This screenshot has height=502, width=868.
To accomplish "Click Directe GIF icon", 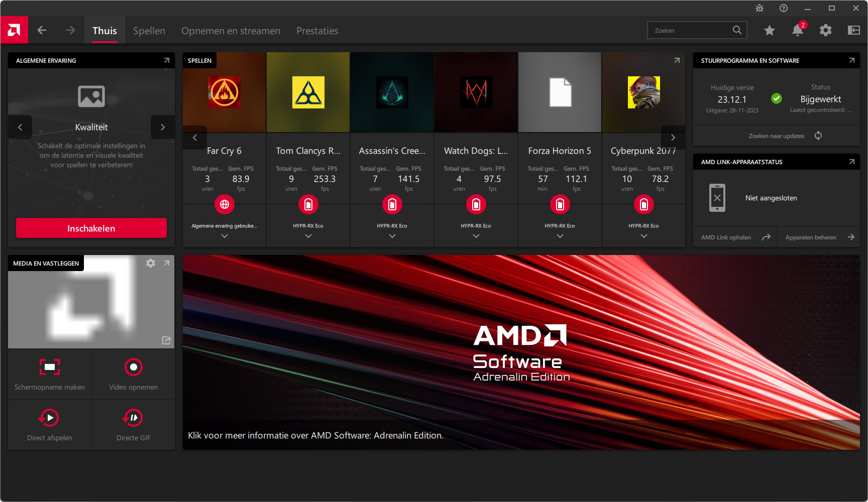I will [x=133, y=418].
